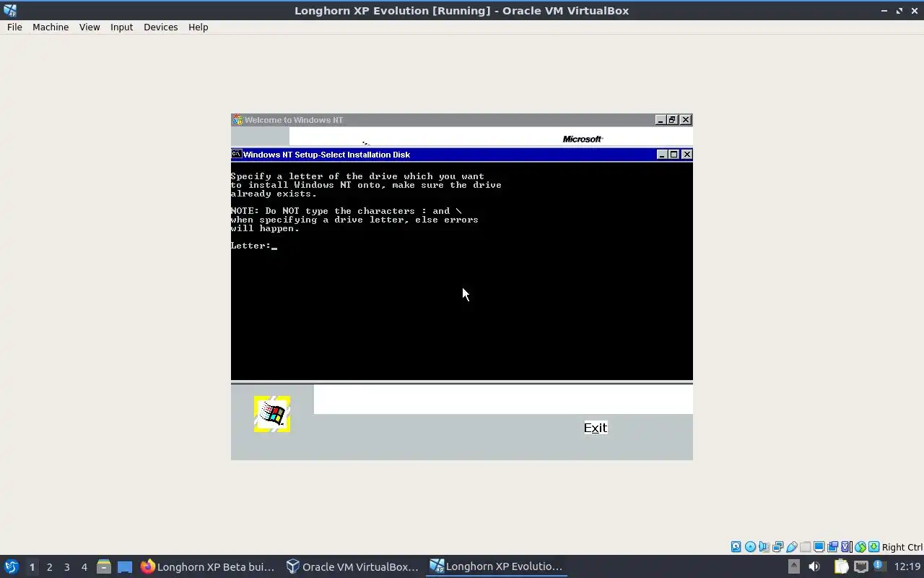Viewport: 924px width, 578px height.
Task: Click the volume speaker tray icon
Action: 814,566
